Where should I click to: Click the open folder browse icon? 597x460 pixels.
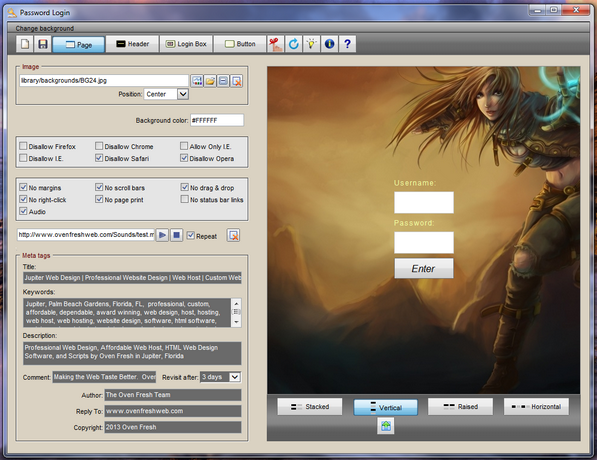210,81
